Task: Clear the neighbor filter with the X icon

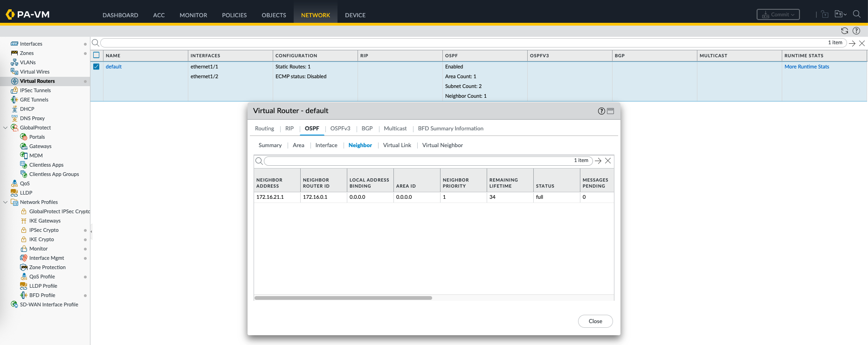Action: [x=608, y=161]
